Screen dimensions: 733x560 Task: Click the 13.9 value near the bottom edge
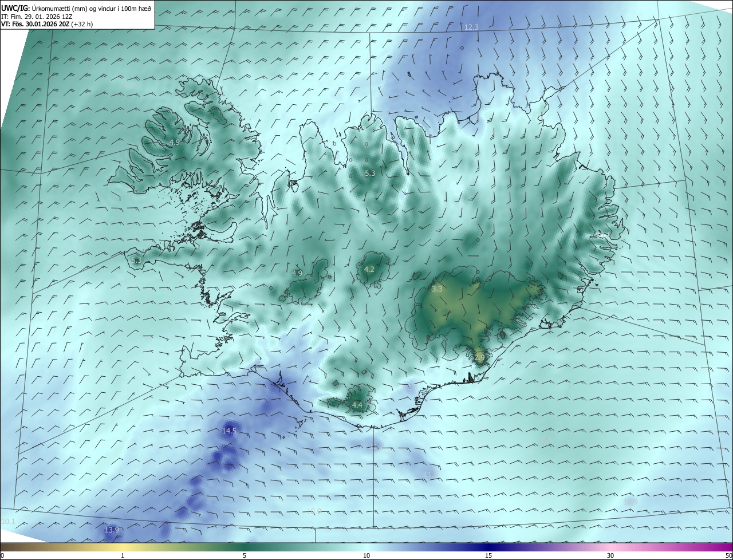point(112,530)
